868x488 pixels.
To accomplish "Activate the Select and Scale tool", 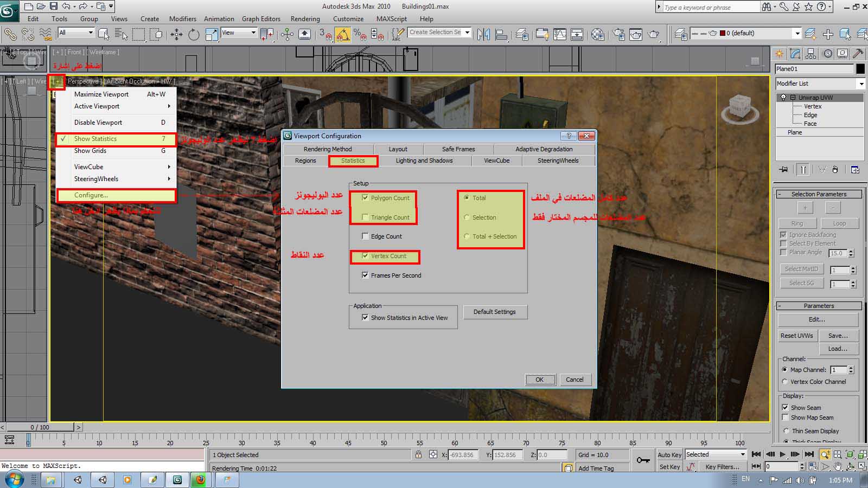I will click(211, 34).
